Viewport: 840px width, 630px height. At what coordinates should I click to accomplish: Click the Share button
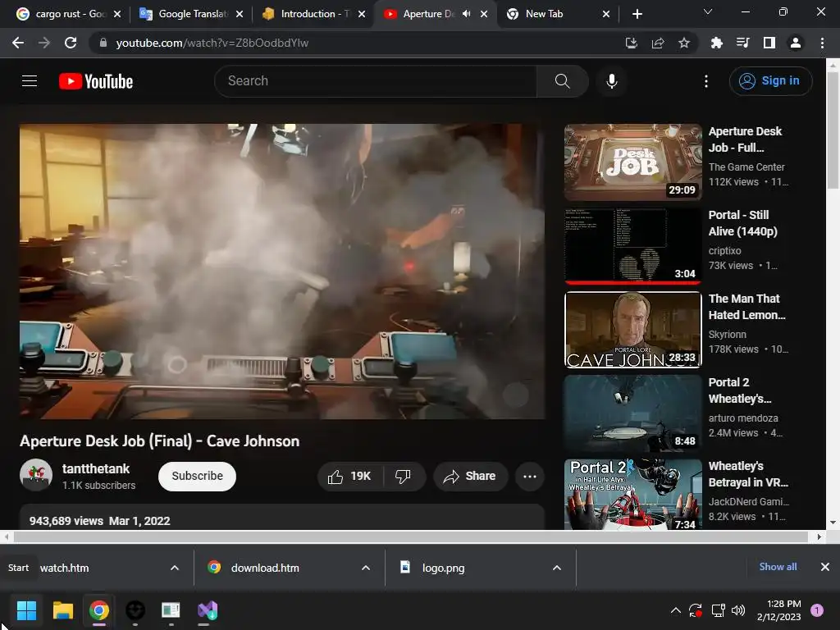pos(470,477)
